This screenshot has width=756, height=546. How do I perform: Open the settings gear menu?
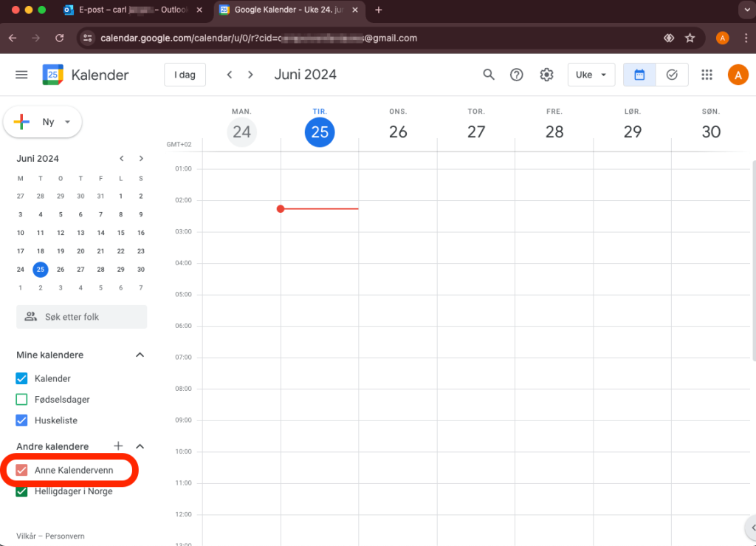click(546, 75)
